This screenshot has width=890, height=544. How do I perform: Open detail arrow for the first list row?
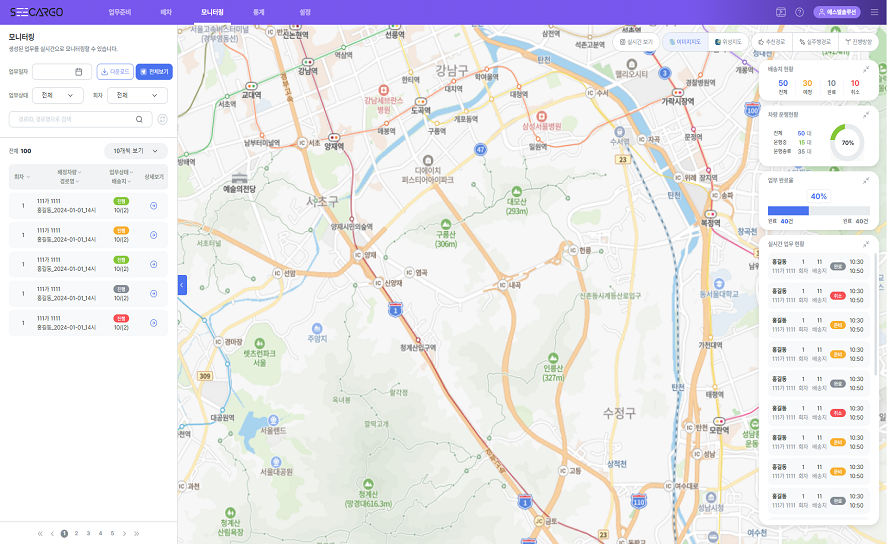click(153, 207)
